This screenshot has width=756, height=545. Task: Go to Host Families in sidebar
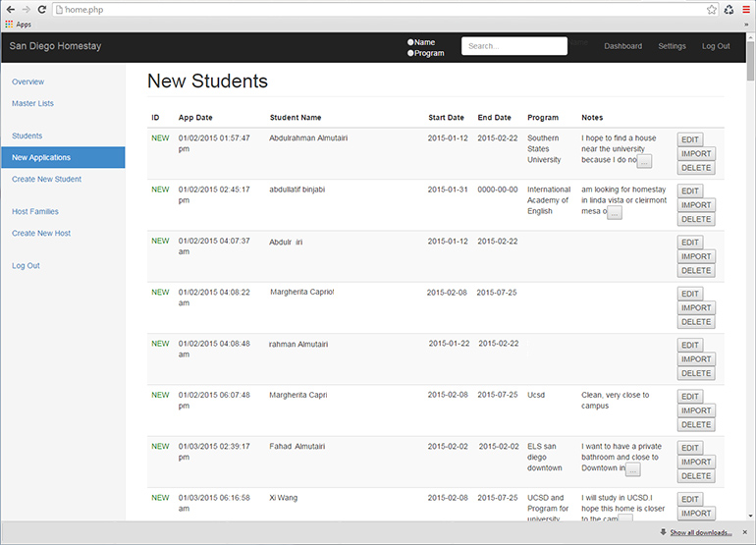34,212
